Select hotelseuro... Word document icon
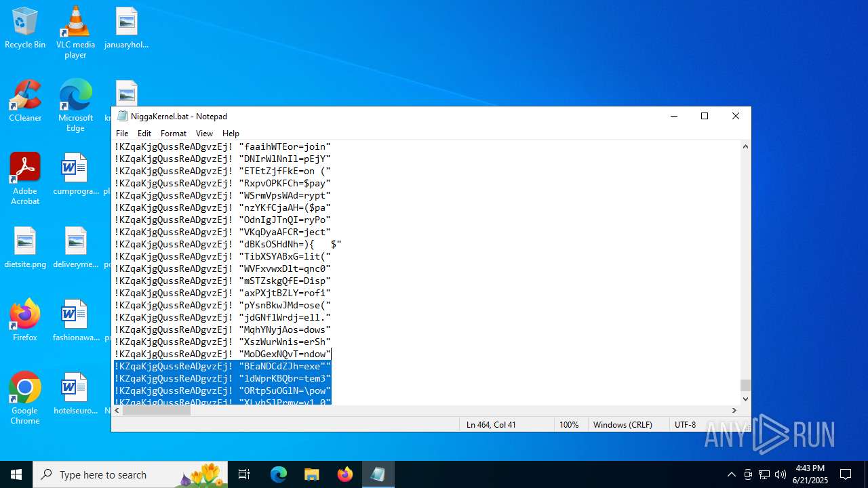The width and height of the screenshot is (868, 488). 75,394
